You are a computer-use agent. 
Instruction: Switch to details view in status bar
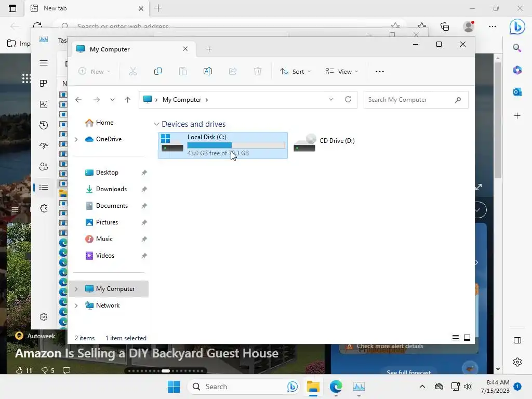coord(456,338)
